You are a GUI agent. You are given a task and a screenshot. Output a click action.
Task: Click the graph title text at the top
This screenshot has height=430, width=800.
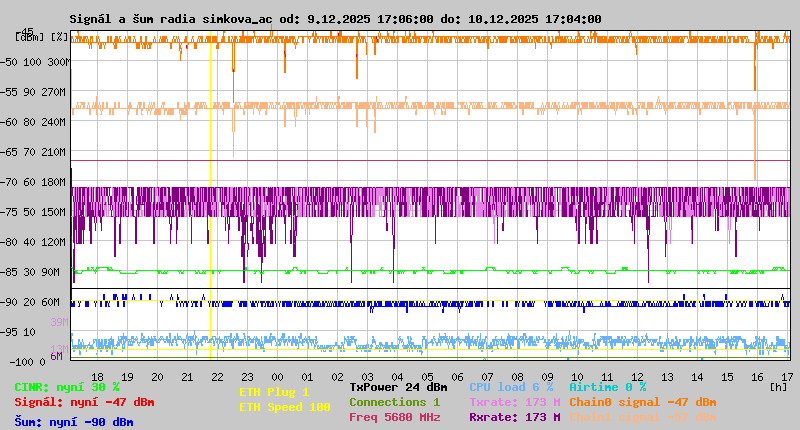335,19
